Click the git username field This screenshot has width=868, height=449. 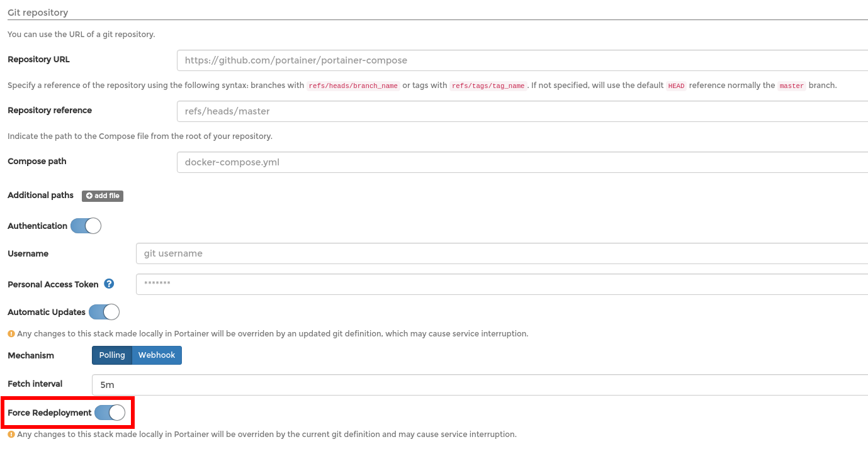[502, 253]
